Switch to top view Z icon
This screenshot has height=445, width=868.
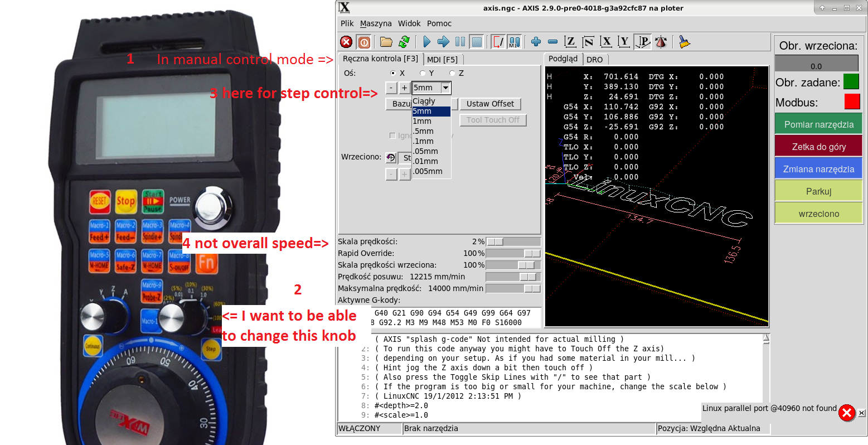tap(570, 42)
